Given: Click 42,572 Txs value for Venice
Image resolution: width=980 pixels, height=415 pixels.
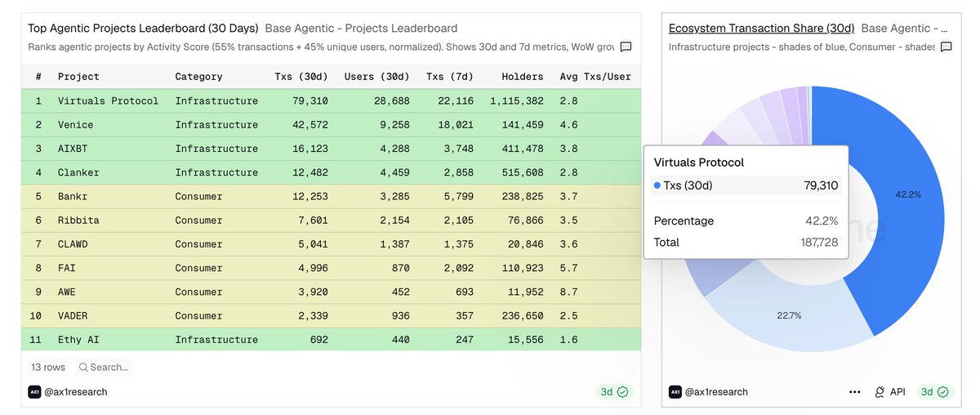Looking at the screenshot, I should pos(310,125).
